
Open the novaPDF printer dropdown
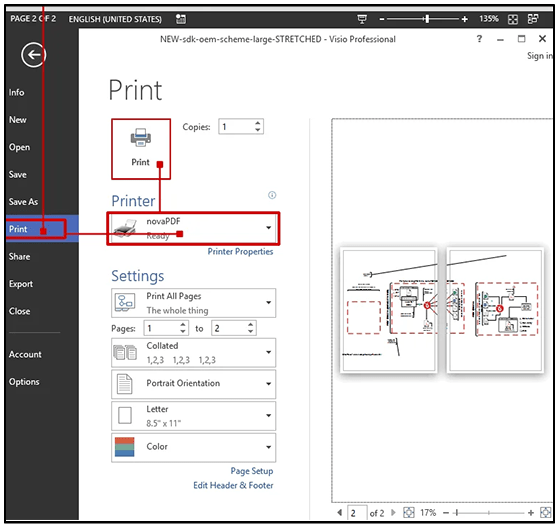pos(268,227)
